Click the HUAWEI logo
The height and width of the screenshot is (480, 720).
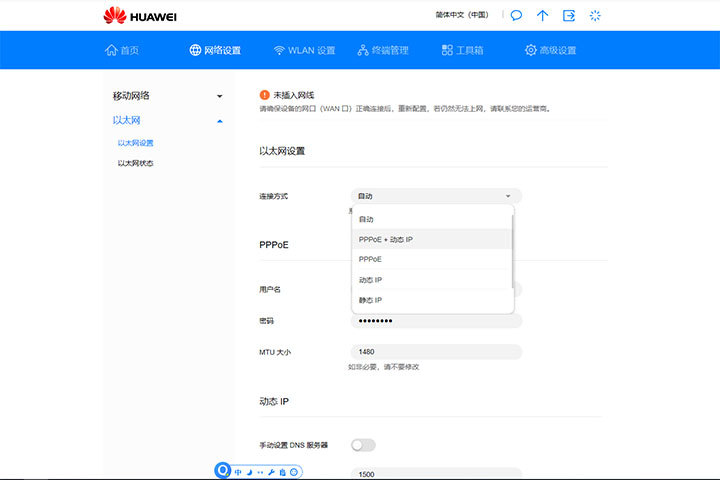point(140,15)
